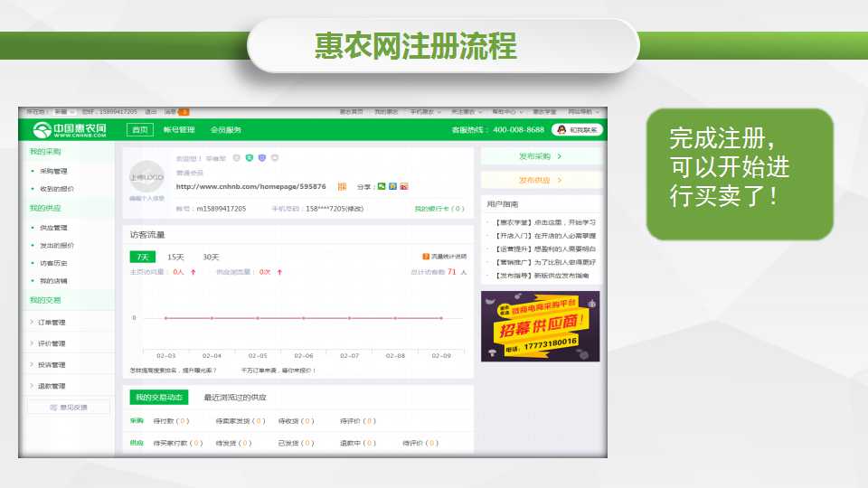This screenshot has width=868, height=488.
Task: Select the 7天 traffic range
Action: tap(143, 257)
